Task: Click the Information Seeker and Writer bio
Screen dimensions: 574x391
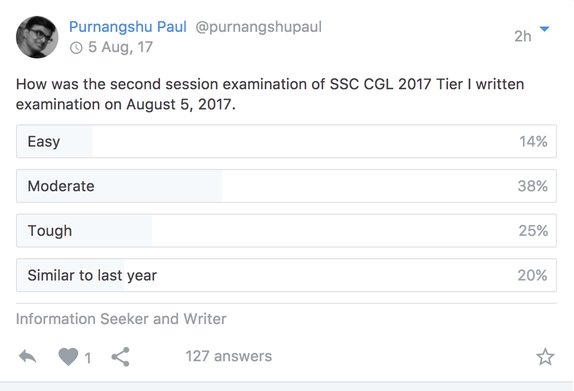Action: [121, 319]
